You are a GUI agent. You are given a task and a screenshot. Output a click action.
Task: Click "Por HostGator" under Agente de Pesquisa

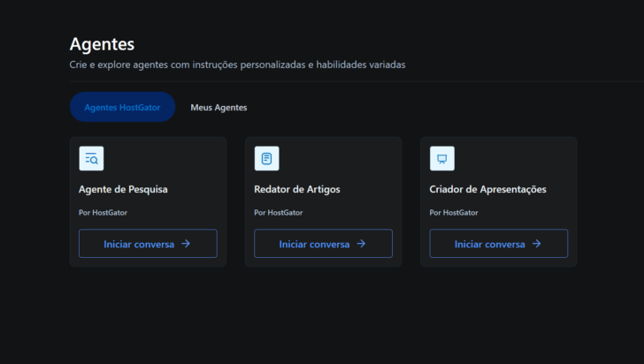coord(103,213)
